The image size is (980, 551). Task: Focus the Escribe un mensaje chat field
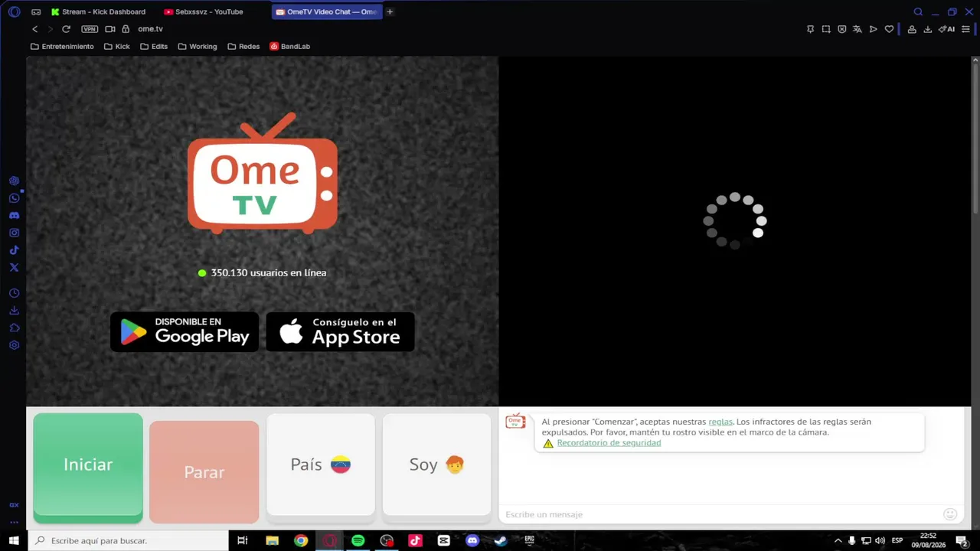point(720,514)
